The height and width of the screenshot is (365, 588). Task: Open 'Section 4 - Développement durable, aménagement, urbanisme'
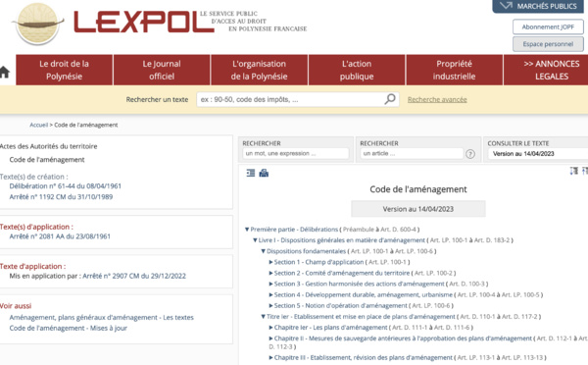point(364,294)
